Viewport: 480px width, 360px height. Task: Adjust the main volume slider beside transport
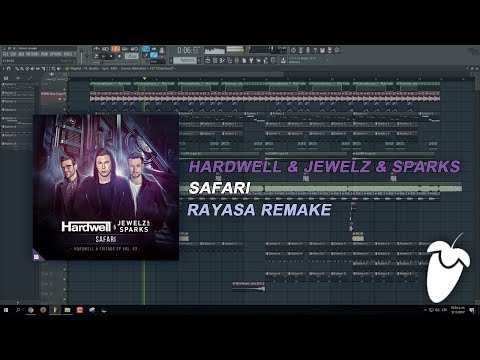(x=82, y=57)
